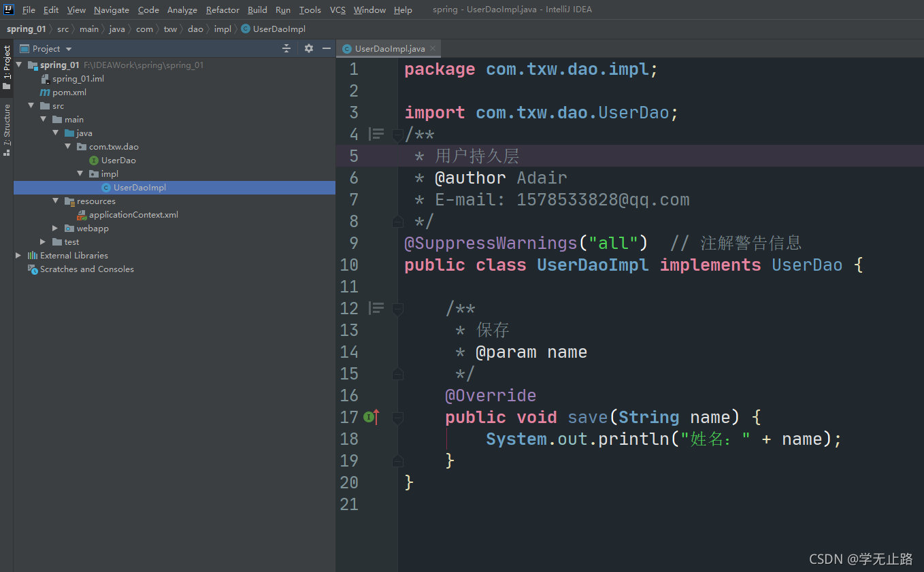Click the src breadcrumb segment
This screenshot has width=924, height=572.
pos(63,29)
